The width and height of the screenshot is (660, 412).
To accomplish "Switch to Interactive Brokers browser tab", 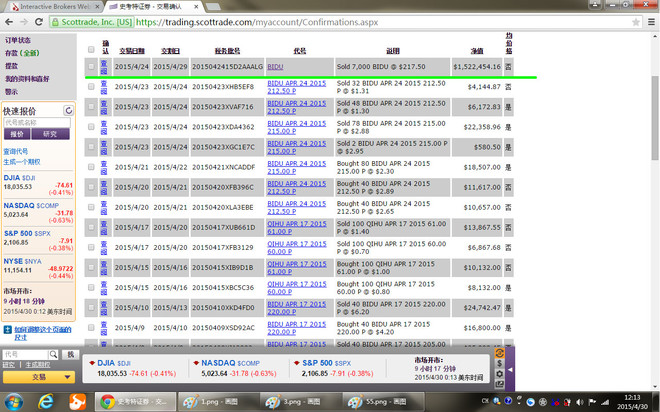I will pos(53,6).
